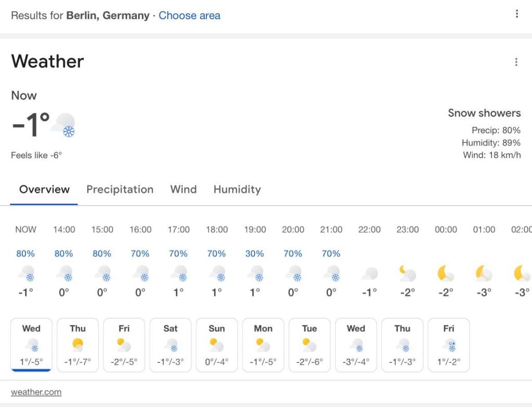532x407 pixels.
Task: Open the Humidity tab
Action: coord(237,189)
